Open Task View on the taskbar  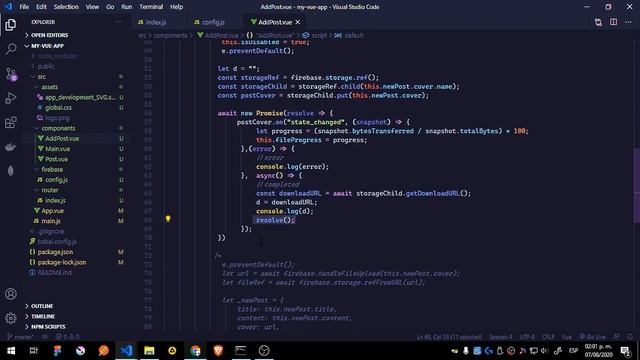tap(34, 351)
